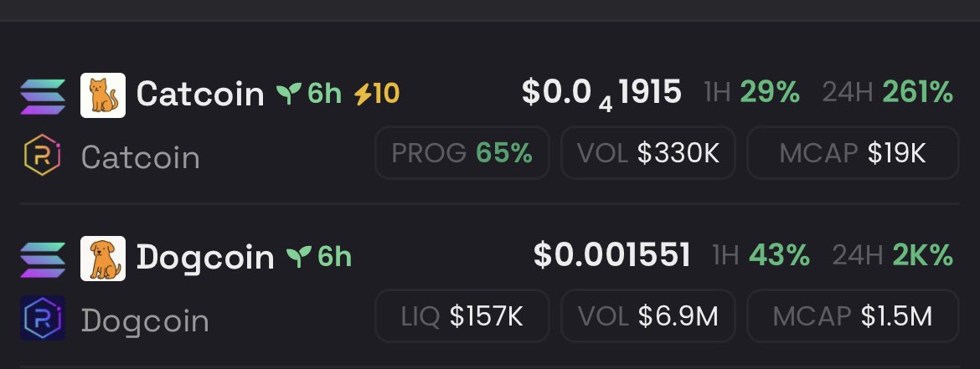Click the MCAP $19K badge
980x369 pixels.
pyautogui.click(x=854, y=153)
